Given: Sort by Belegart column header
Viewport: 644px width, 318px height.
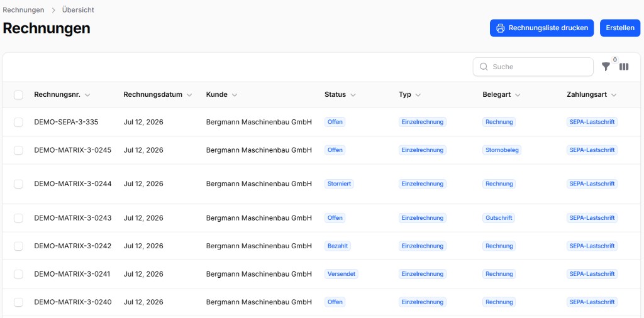Looking at the screenshot, I should click(x=501, y=95).
